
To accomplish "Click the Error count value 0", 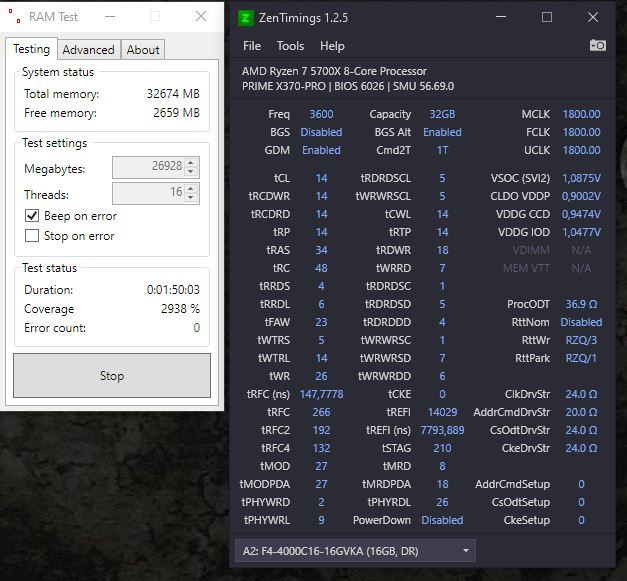I will 196,328.
